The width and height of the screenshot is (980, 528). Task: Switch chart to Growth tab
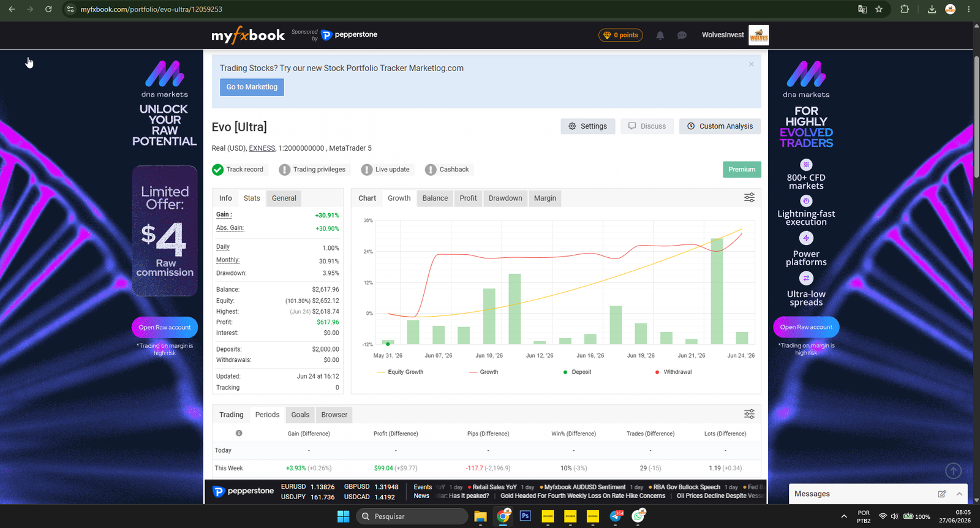(x=399, y=198)
